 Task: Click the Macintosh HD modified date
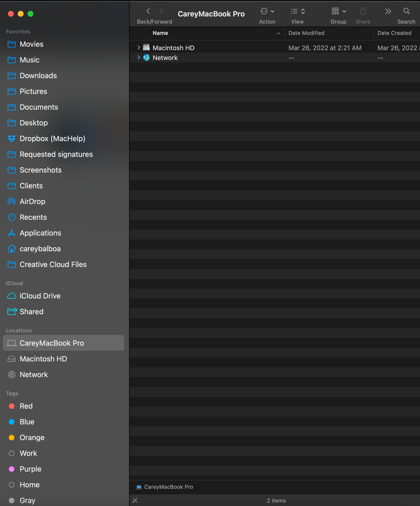325,48
